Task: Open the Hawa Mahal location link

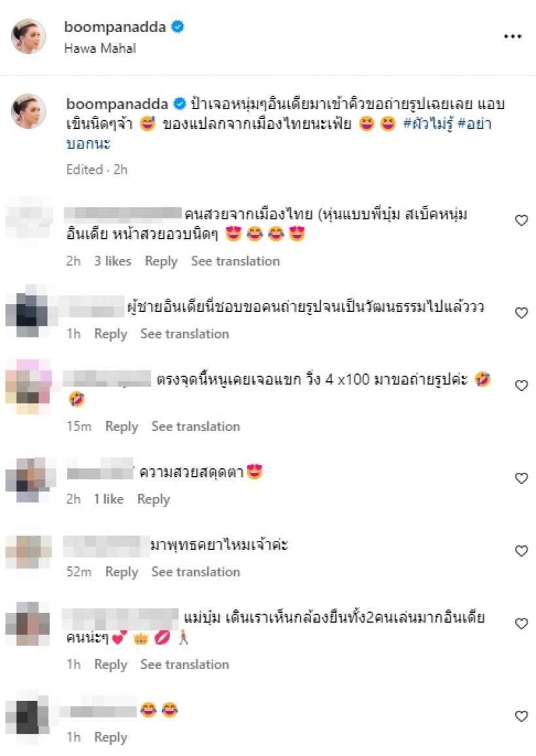Action: click(x=100, y=48)
